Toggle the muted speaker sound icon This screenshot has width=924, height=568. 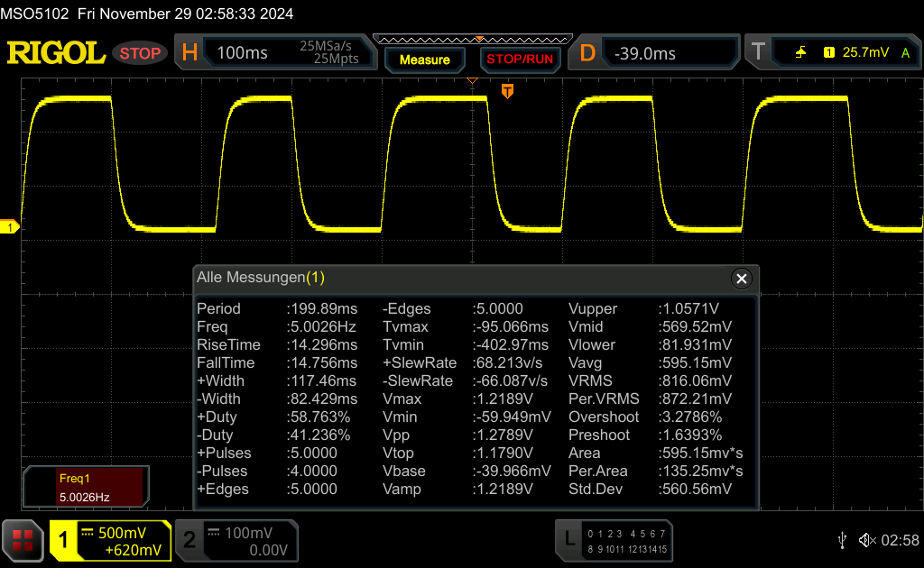(867, 540)
